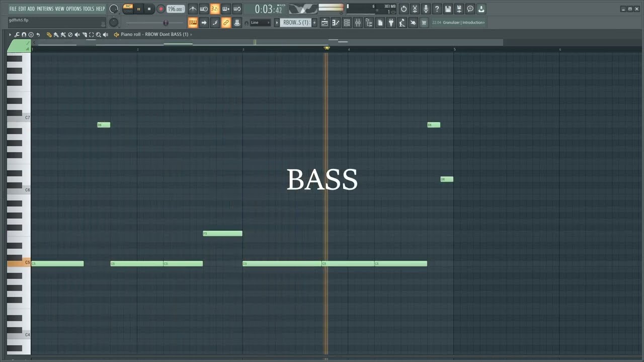Toggle typing keyboard to piano

193,23
